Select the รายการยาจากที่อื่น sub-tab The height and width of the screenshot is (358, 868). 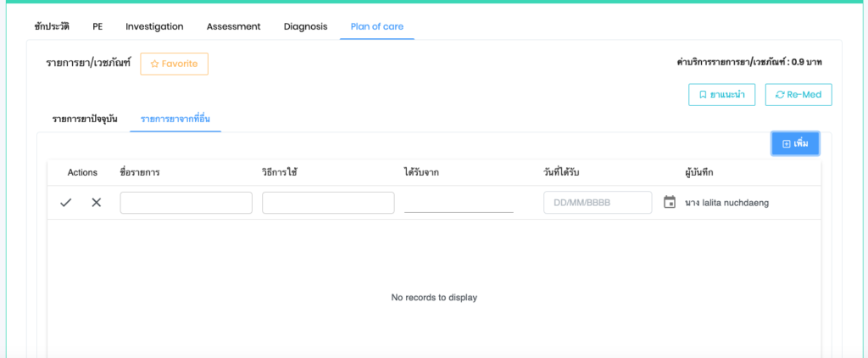click(x=175, y=117)
